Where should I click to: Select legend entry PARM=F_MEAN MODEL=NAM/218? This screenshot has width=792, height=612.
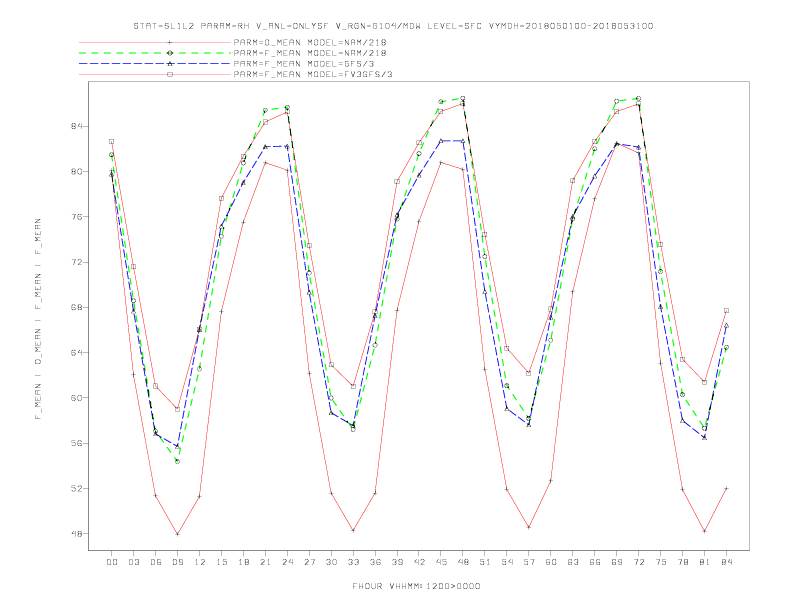(310, 53)
